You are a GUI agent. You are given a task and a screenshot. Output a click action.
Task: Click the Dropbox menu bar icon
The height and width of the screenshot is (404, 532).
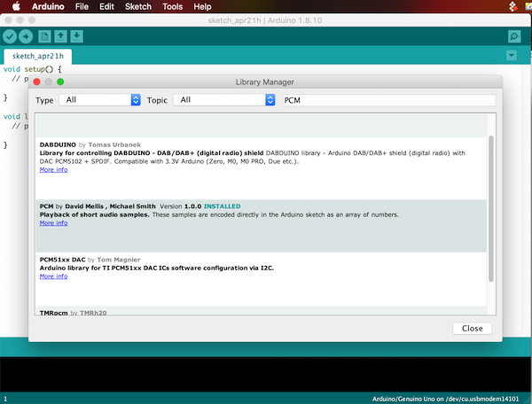point(512,6)
